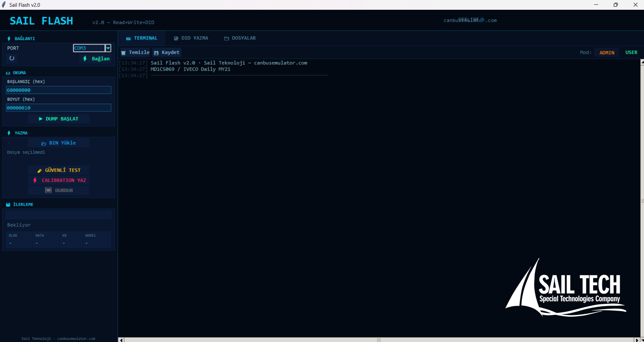Click the KB counter cell
644x342 pixels.
[71, 240]
